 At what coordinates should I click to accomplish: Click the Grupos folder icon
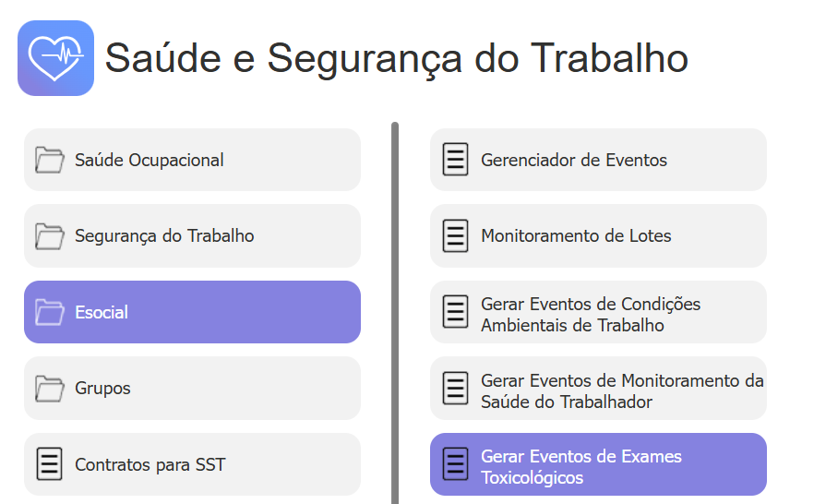49,389
